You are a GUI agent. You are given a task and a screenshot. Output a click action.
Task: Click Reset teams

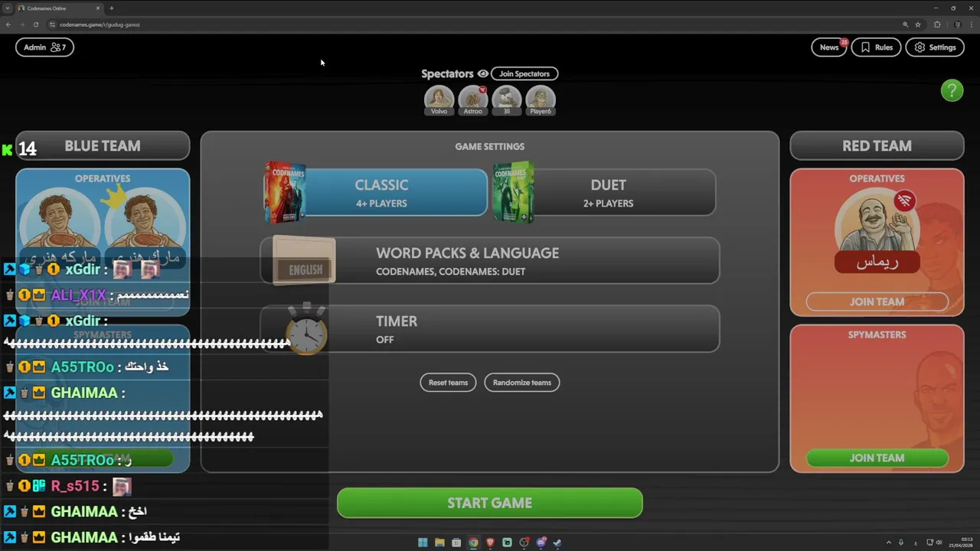tap(448, 383)
